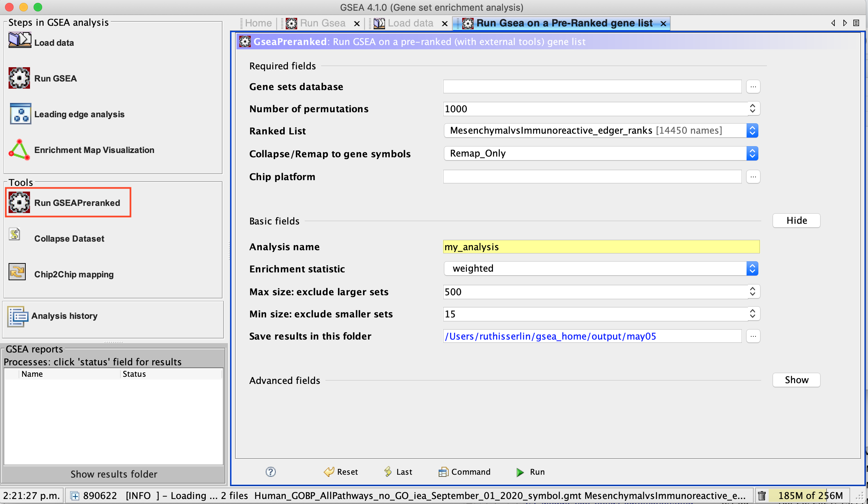Launch Enrichment Map Visualization triangle icon

(x=19, y=149)
